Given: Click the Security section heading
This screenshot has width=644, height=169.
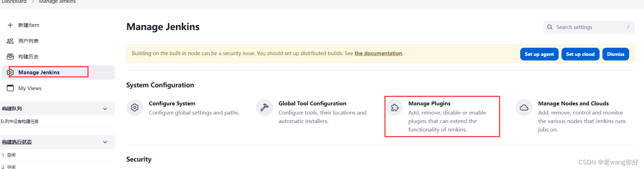Looking at the screenshot, I should coord(139,159).
